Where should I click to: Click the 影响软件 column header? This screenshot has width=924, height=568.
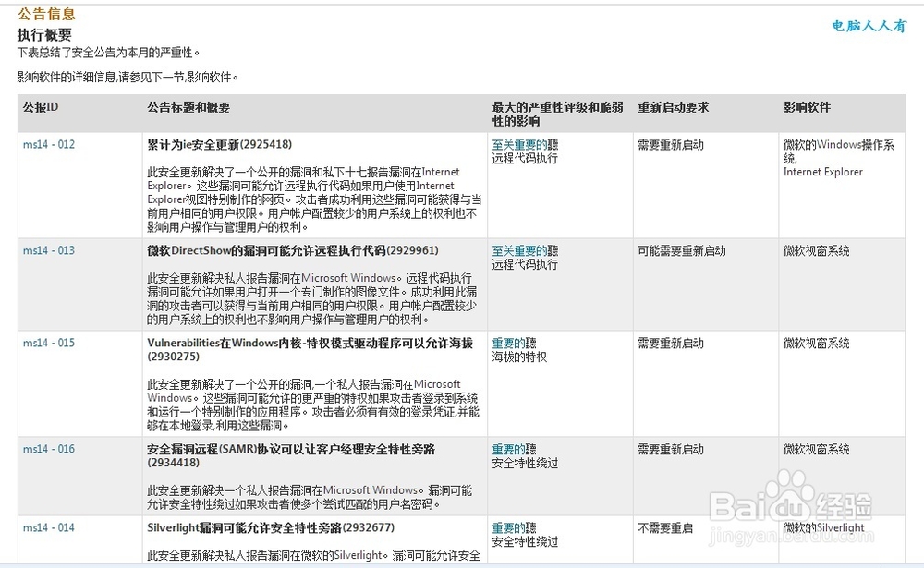tap(807, 107)
